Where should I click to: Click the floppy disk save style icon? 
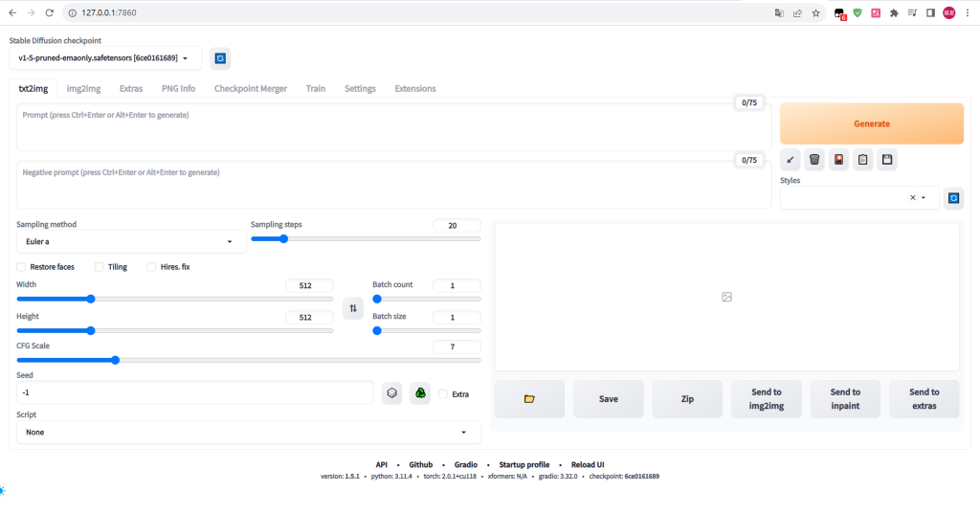click(x=887, y=160)
